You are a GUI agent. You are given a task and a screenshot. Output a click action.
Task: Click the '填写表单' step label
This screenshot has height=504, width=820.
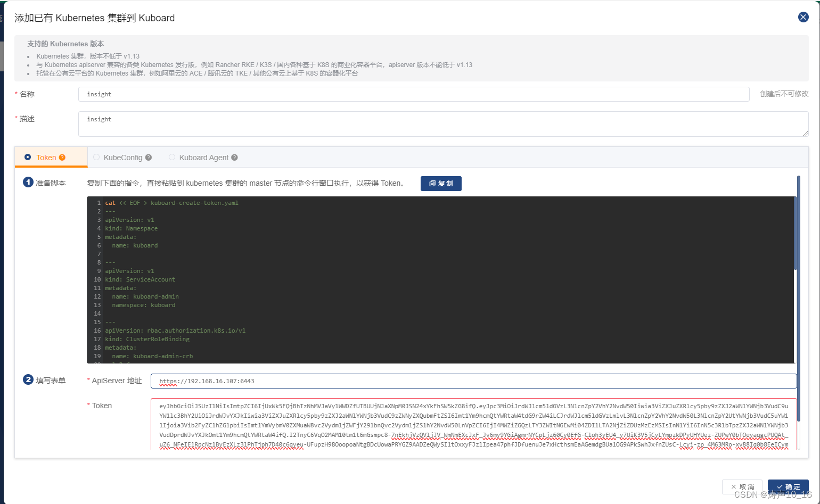(51, 381)
